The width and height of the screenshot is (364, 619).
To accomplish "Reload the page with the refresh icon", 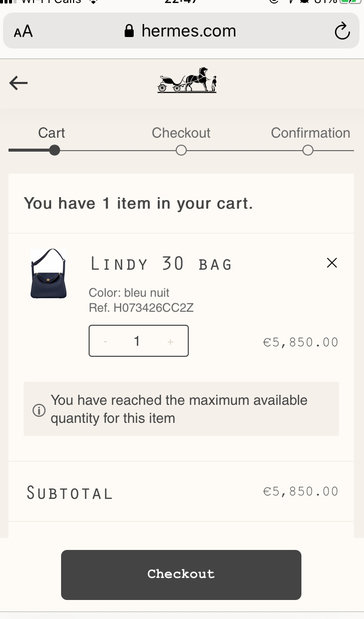I will coord(342,31).
